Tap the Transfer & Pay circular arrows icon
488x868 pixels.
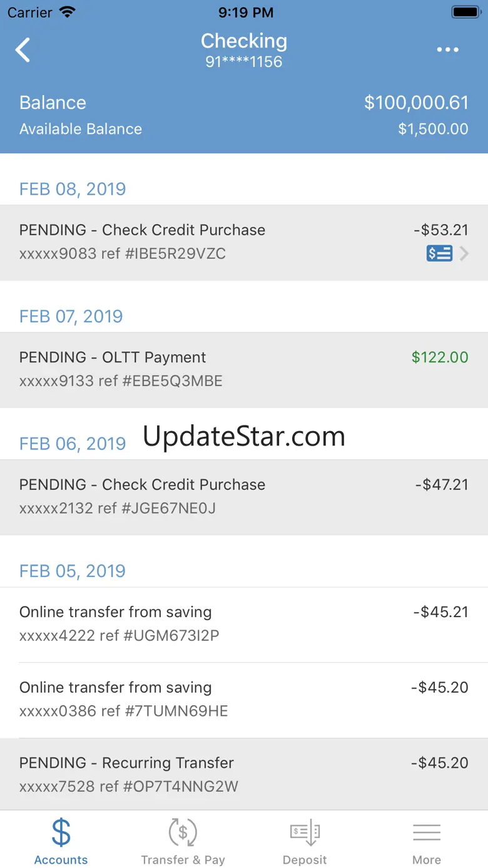tap(183, 832)
